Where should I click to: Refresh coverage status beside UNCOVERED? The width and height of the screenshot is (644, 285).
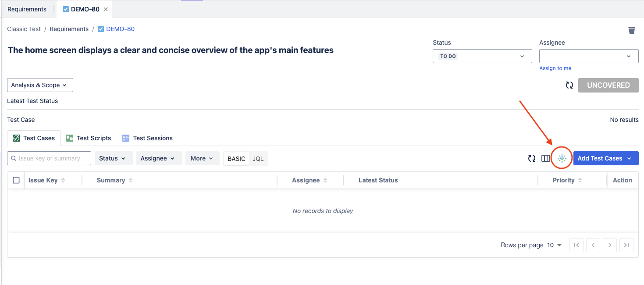pos(569,85)
